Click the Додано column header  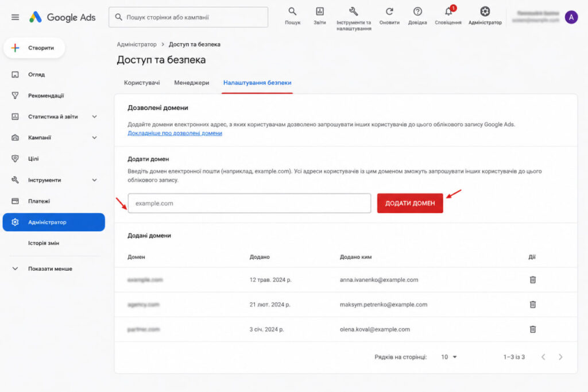[x=260, y=257]
